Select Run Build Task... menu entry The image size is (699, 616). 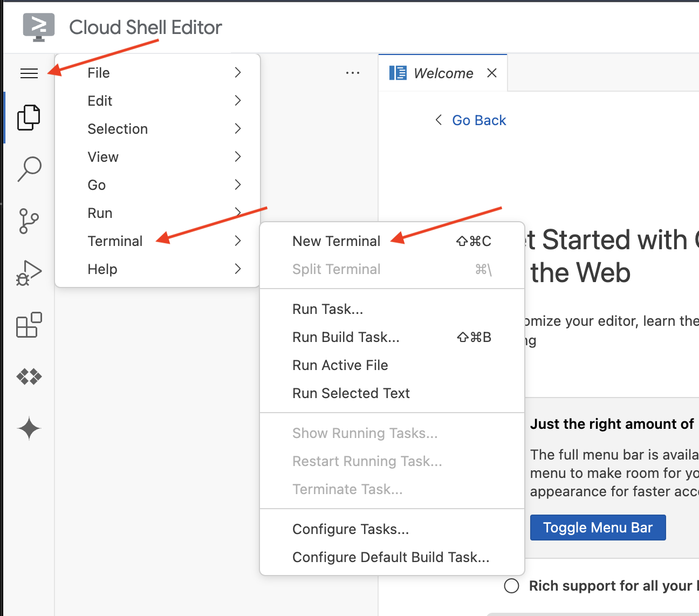coord(346,337)
